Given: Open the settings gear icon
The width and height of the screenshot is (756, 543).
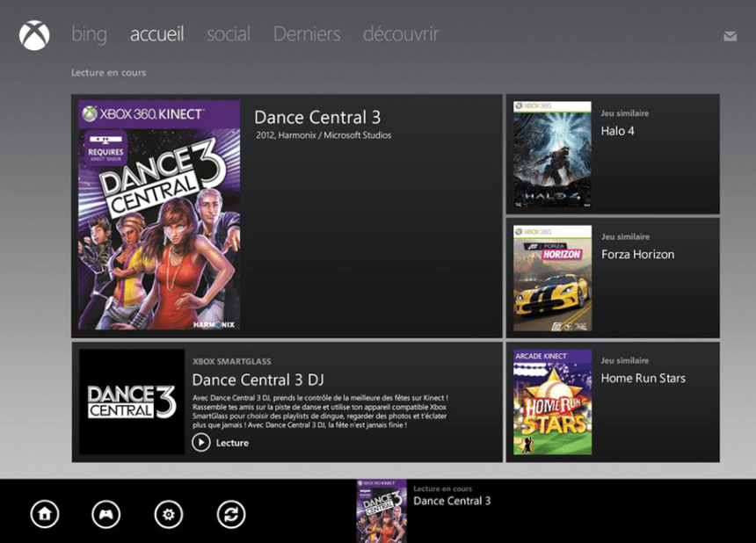Looking at the screenshot, I should point(168,514).
